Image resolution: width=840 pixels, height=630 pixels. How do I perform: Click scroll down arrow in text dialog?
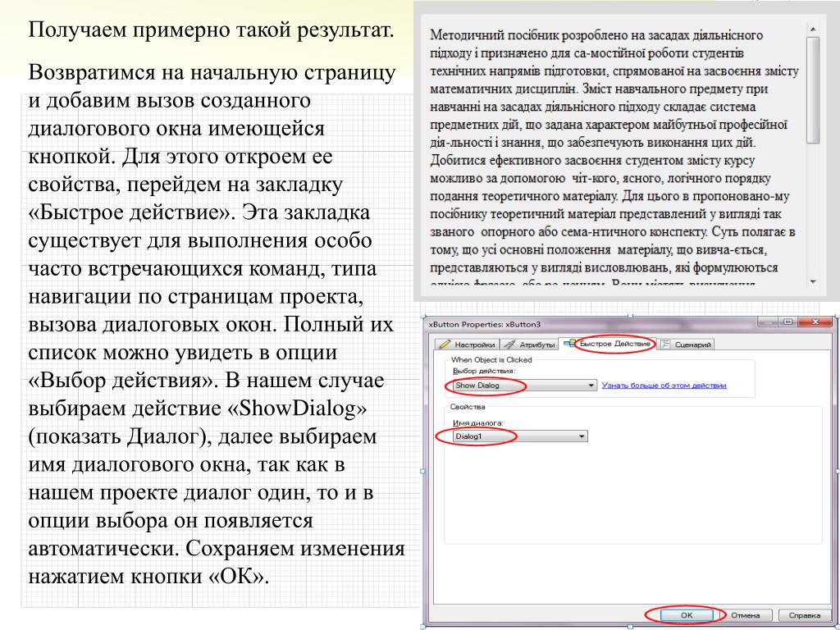[x=813, y=281]
